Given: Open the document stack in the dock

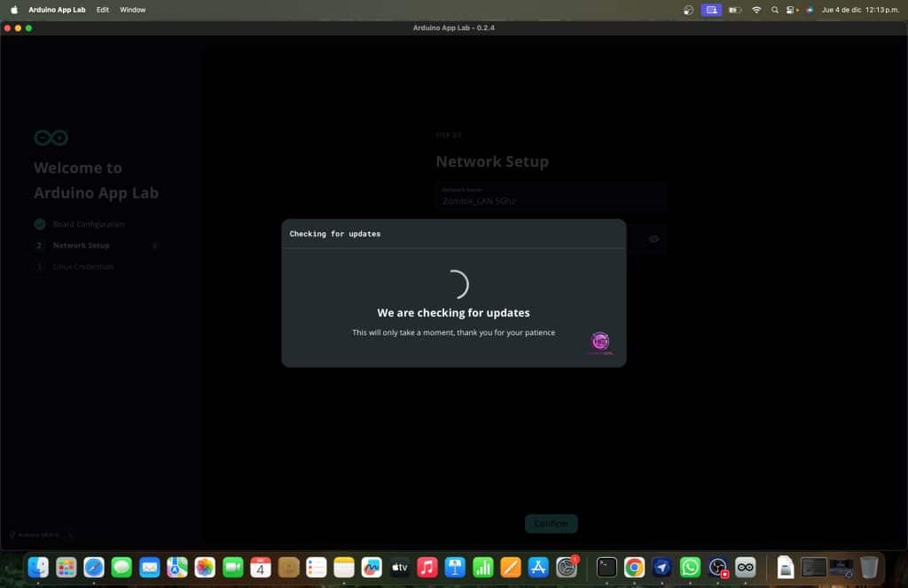Looking at the screenshot, I should click(x=786, y=567).
